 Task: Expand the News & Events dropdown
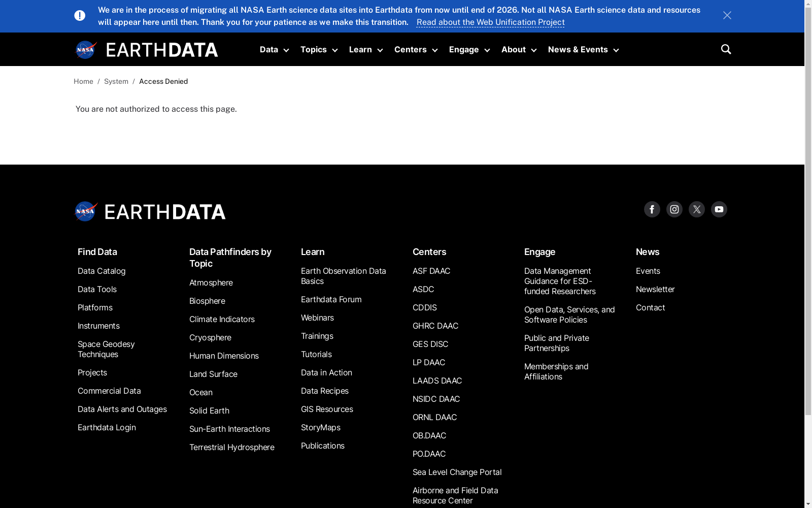583,50
